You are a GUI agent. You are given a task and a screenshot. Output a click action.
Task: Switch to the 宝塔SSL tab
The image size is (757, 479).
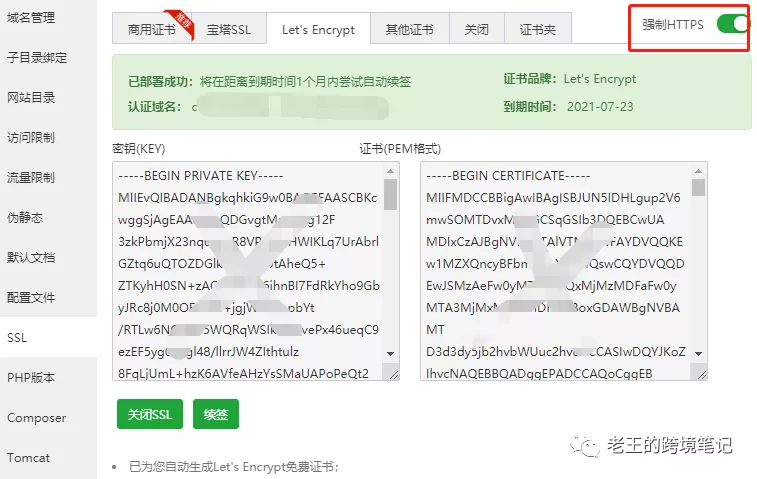pos(229,29)
